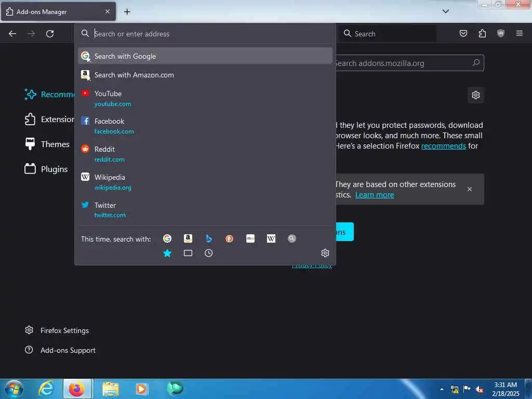The height and width of the screenshot is (399, 532).
Task: Search this time with DuckDuckGo icon
Action: tap(229, 238)
